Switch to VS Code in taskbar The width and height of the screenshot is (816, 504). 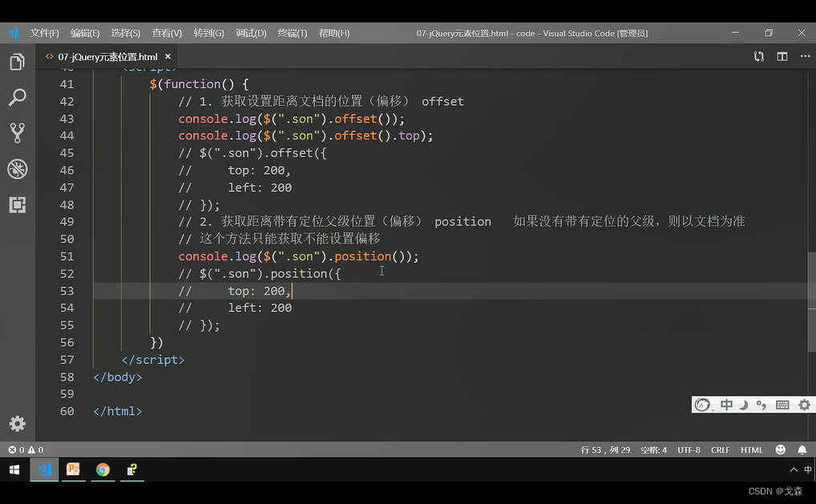[x=44, y=470]
